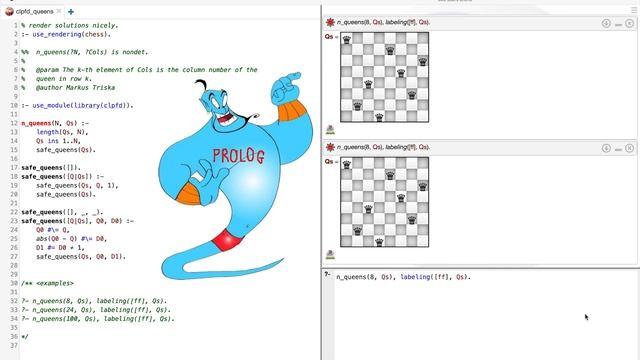The height and width of the screenshot is (360, 640).
Task: Open the hamburger menu above the runners
Action: pyautogui.click(x=634, y=10)
